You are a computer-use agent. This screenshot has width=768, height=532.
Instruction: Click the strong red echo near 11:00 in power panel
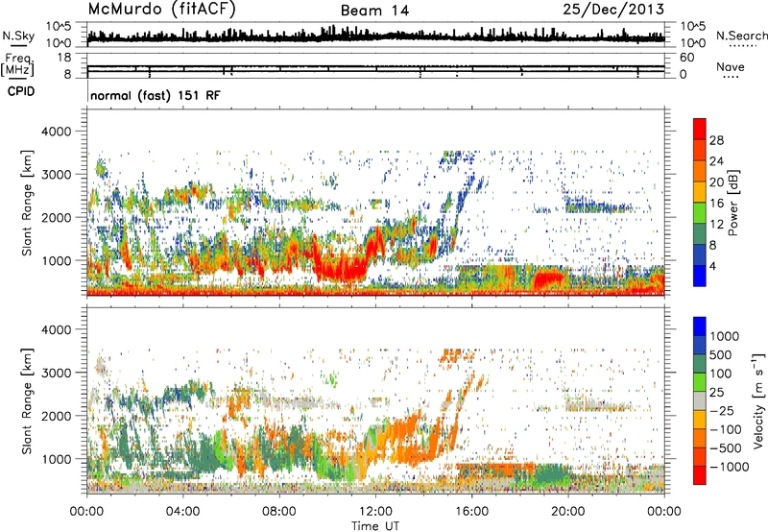341,267
